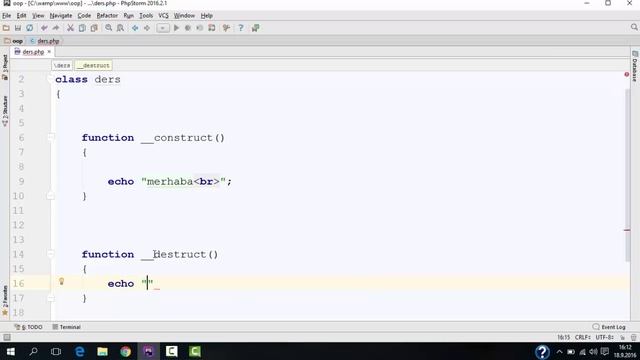Click the tool window toggle icon bottom-left
This screenshot has width=640, height=360.
(7, 337)
